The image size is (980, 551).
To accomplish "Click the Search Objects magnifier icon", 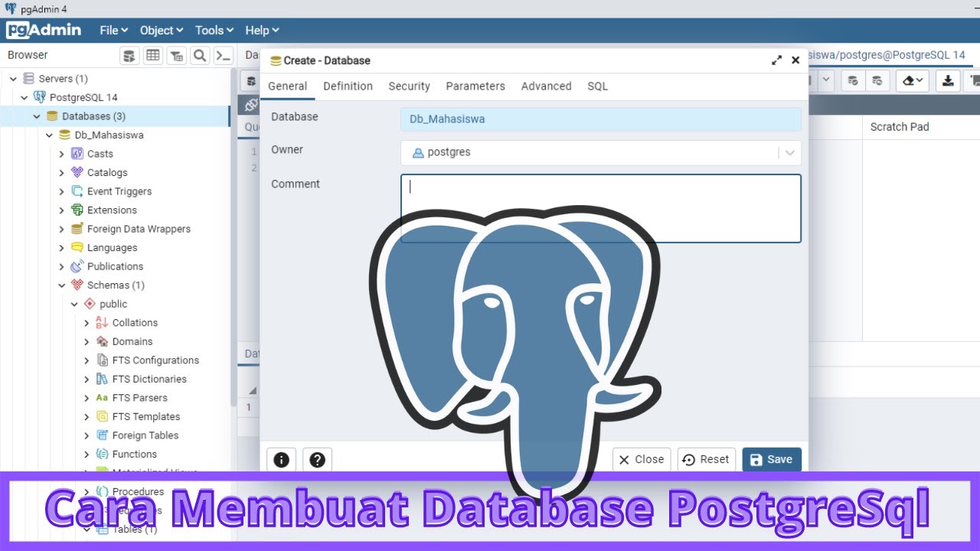I will 200,55.
